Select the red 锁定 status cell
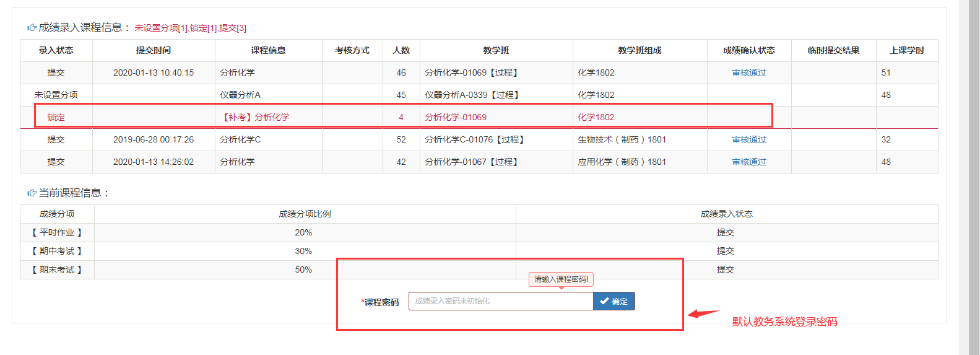Screen dimensions: 980x355 coord(56,118)
